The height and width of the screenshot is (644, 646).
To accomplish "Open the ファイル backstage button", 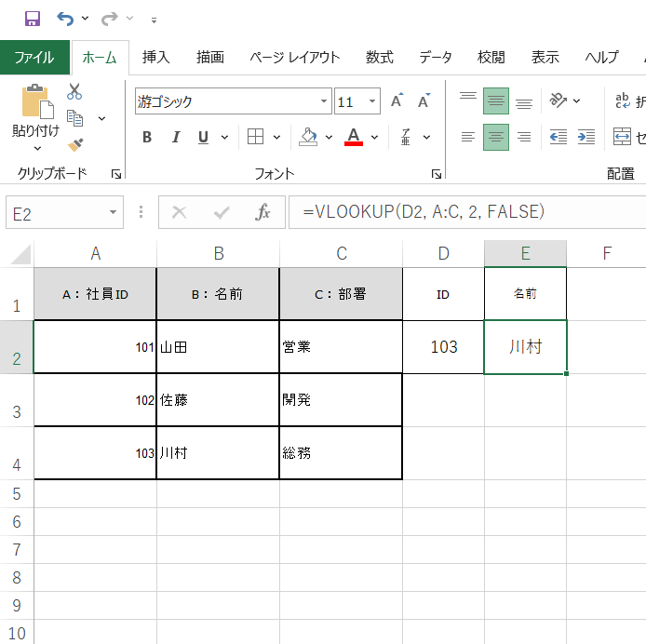I will 34,57.
